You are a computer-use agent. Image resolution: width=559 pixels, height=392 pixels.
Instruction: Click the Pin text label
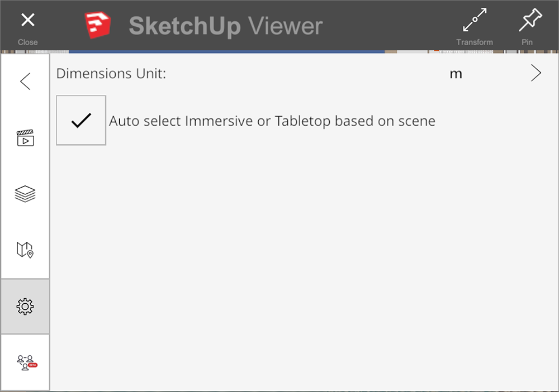pyautogui.click(x=527, y=42)
